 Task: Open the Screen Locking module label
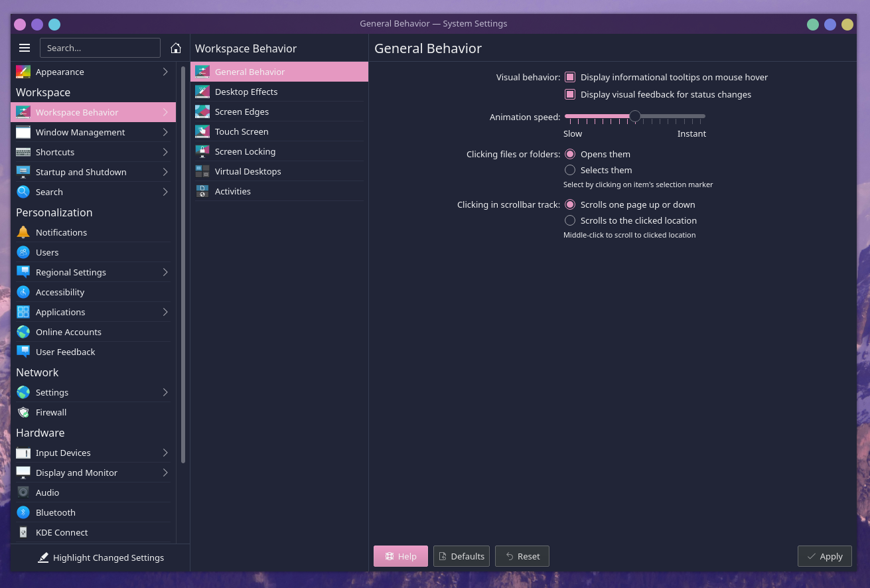click(245, 151)
